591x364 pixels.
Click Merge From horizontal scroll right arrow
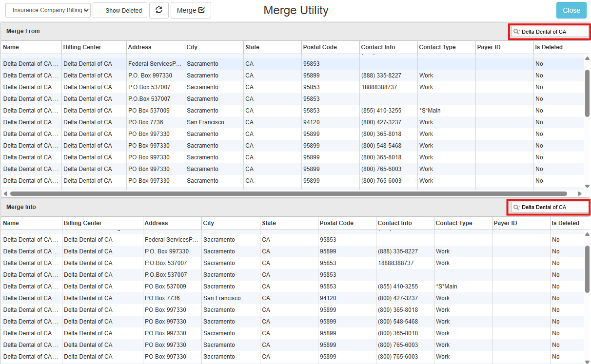(580, 193)
